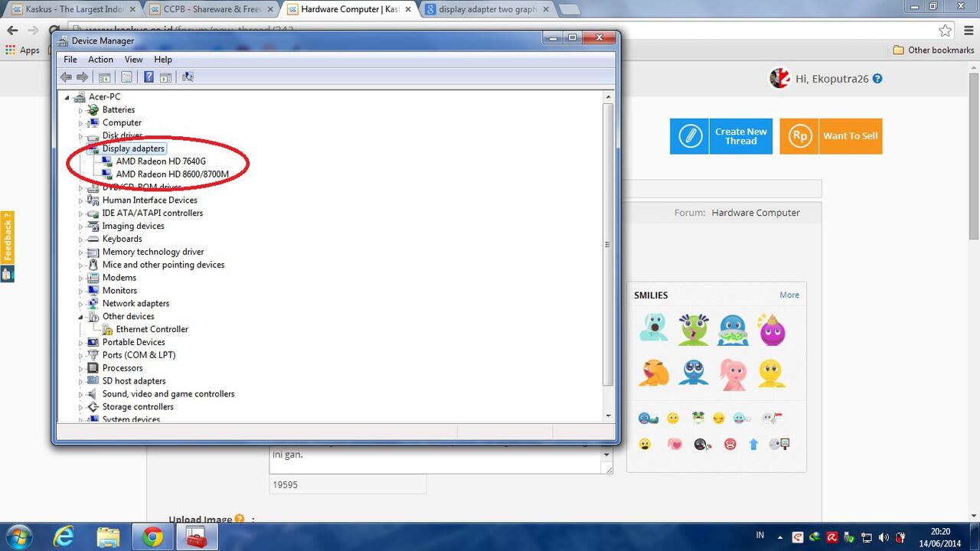Show hidden tray icons arrow

(779, 537)
